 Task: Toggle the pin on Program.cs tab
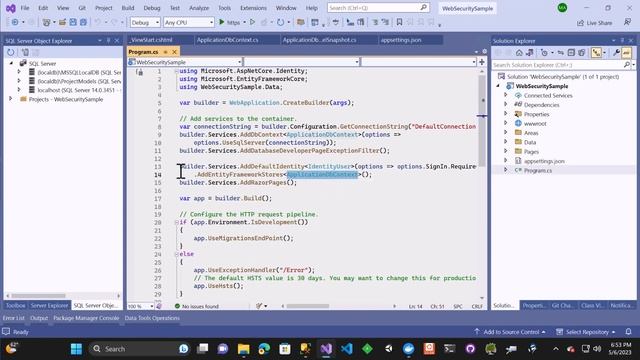pos(165,52)
